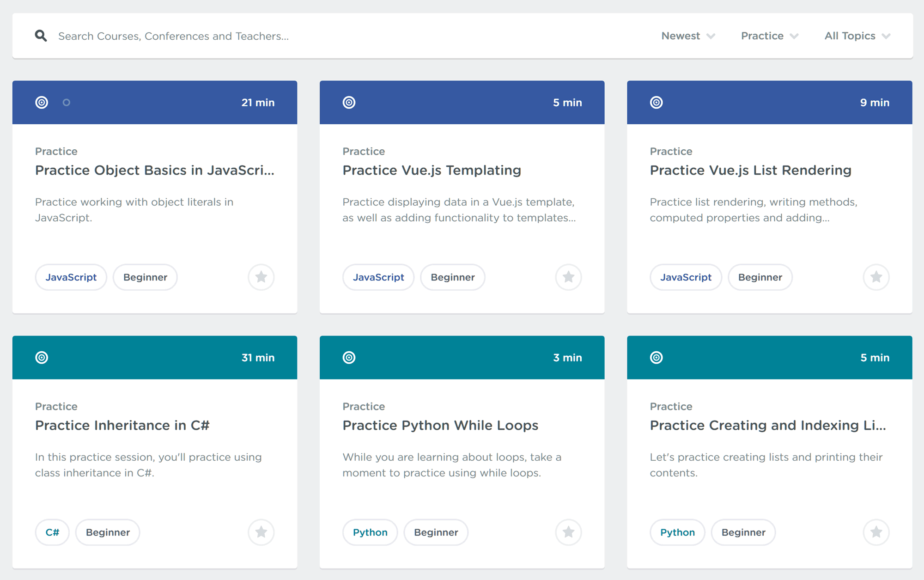This screenshot has width=924, height=580.
Task: Open the Practice type filter dropdown
Action: [x=770, y=36]
